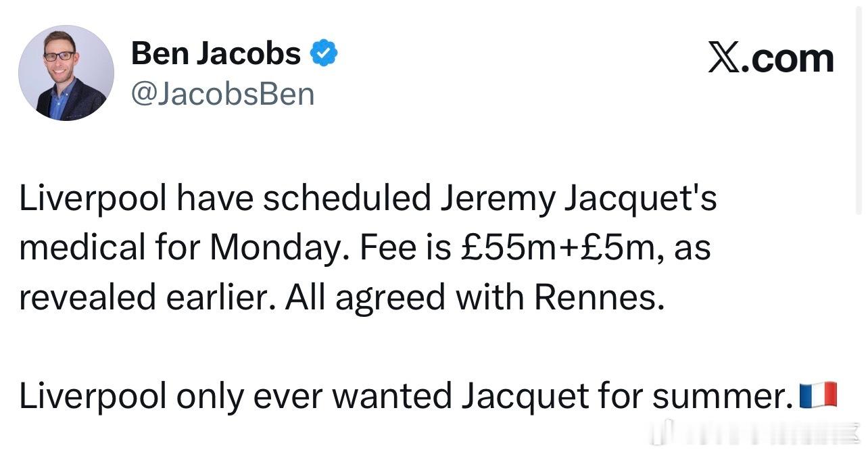
Task: Click 'Liverpool' in the final sentence
Action: click(x=93, y=397)
